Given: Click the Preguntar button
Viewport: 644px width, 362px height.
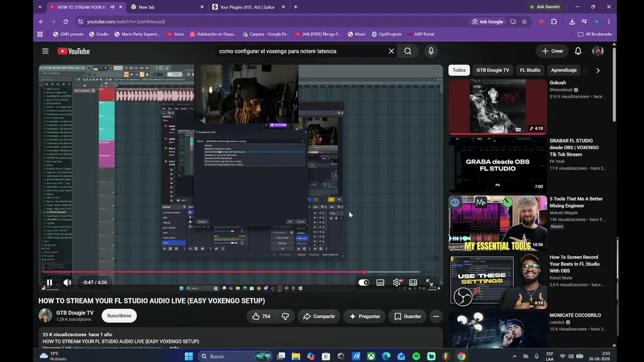Looking at the screenshot, I should (x=365, y=316).
